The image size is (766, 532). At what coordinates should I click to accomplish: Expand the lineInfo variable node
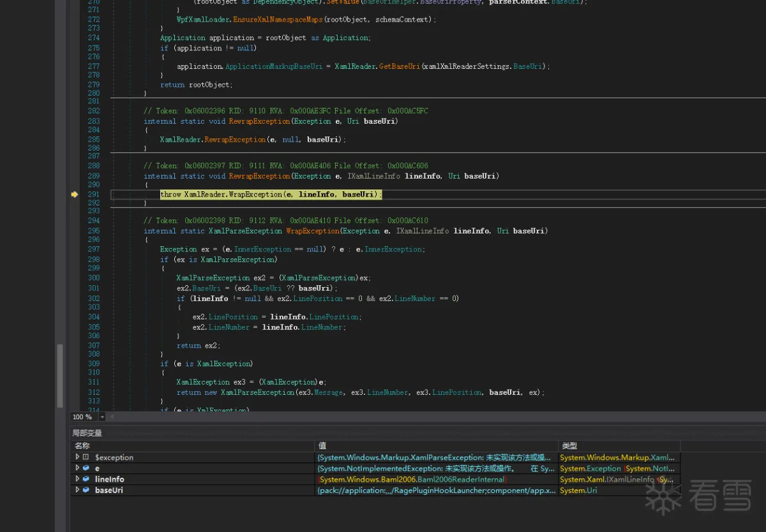(78, 479)
